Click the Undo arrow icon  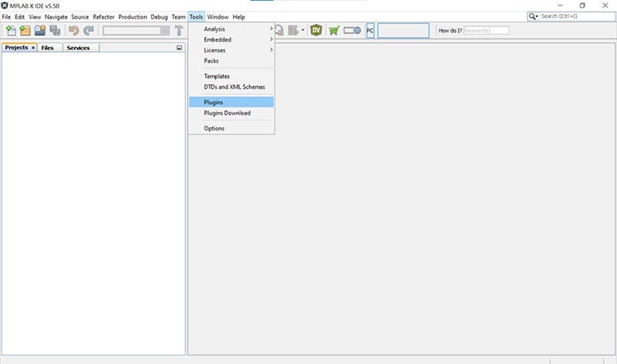pos(73,30)
